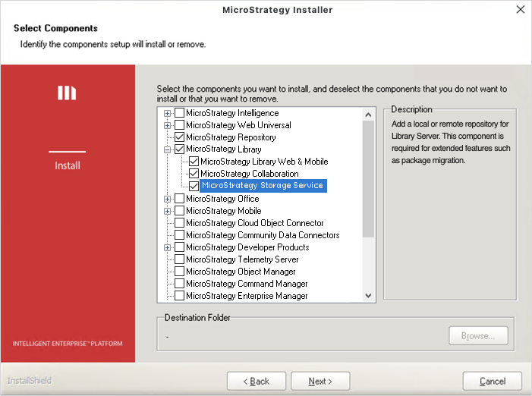
Task: Tick the MicroStrategy Object Manager checkbox
Action: (179, 272)
